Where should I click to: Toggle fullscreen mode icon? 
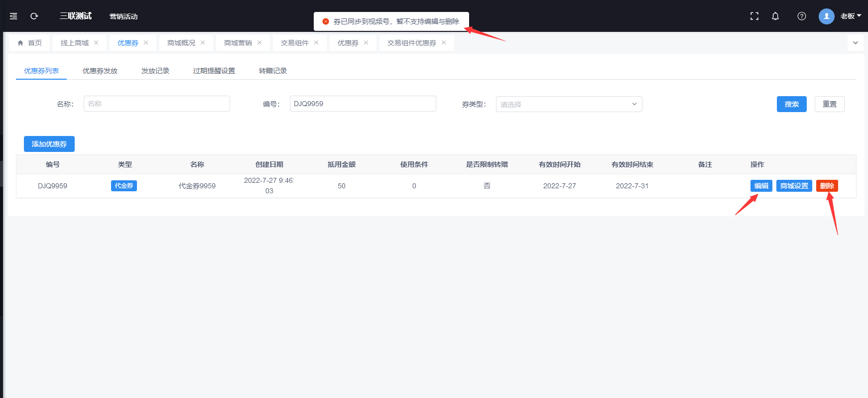[754, 16]
